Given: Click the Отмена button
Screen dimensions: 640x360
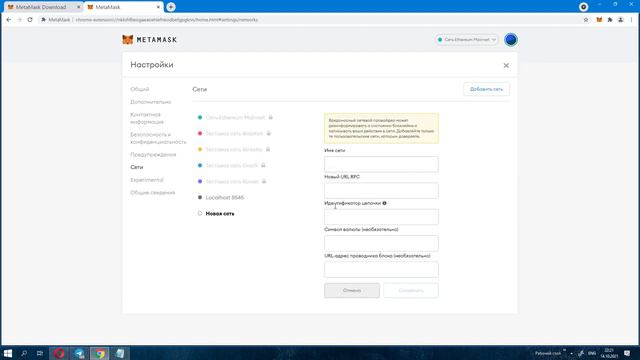Looking at the screenshot, I should point(352,290).
